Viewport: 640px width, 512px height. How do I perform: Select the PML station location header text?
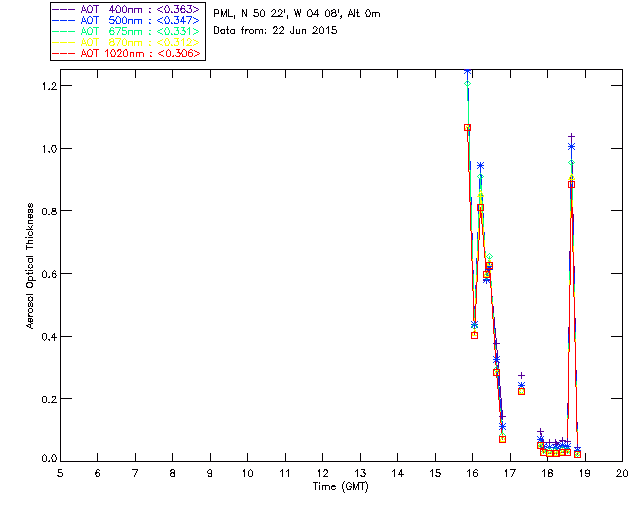click(x=297, y=14)
